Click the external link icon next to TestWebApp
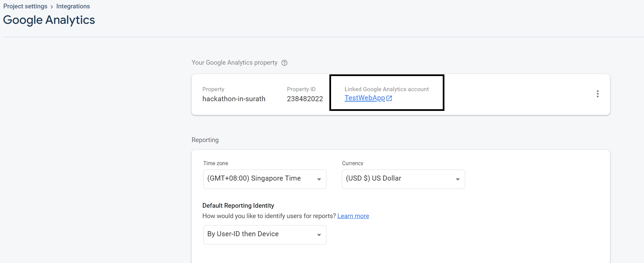This screenshot has height=263, width=644. [389, 98]
